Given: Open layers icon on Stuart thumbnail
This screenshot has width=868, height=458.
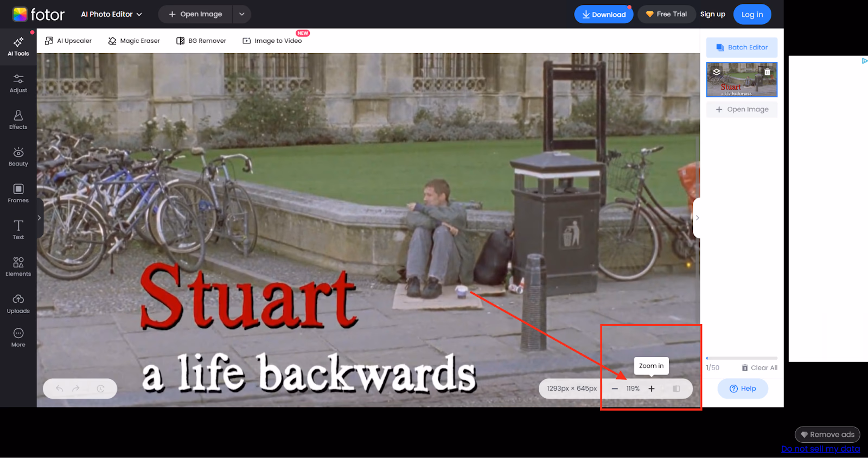Looking at the screenshot, I should point(716,72).
